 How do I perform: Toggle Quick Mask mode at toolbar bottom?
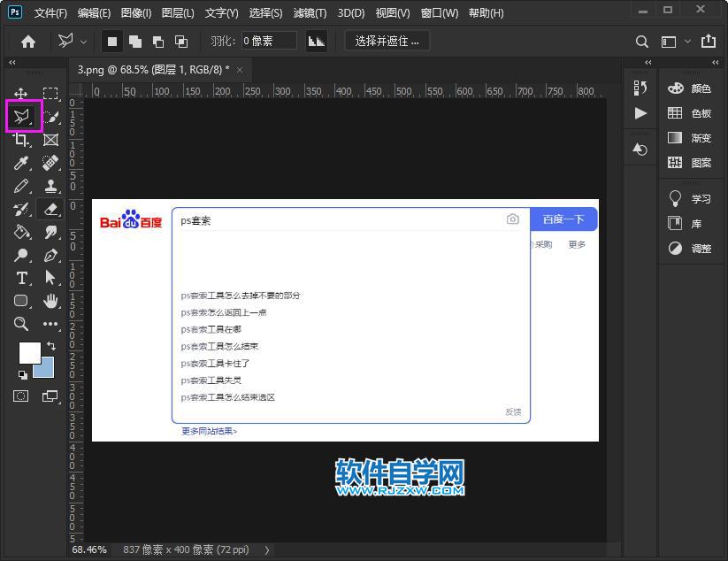click(x=21, y=396)
